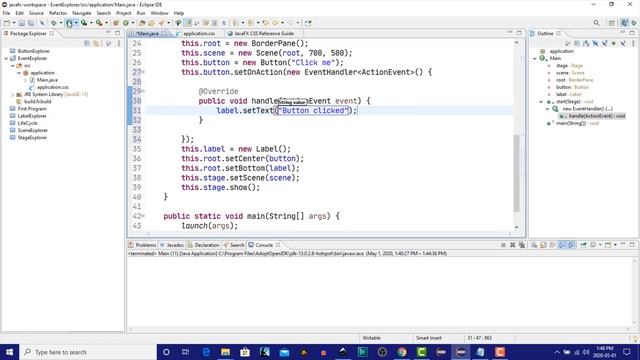Click the editor horizontal scrollbar

click(x=328, y=234)
